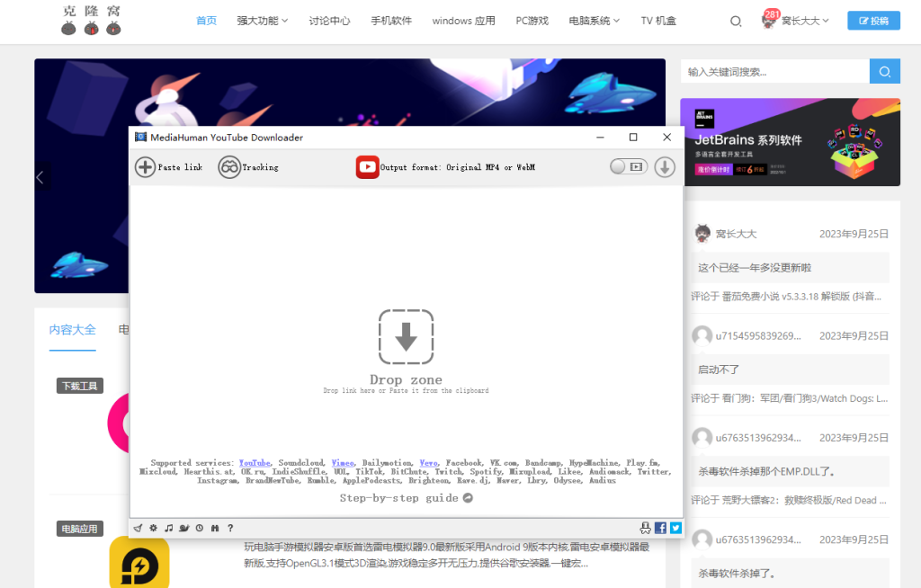The image size is (921, 588).
Task: Open the TV 机盒 menu item
Action: (x=658, y=21)
